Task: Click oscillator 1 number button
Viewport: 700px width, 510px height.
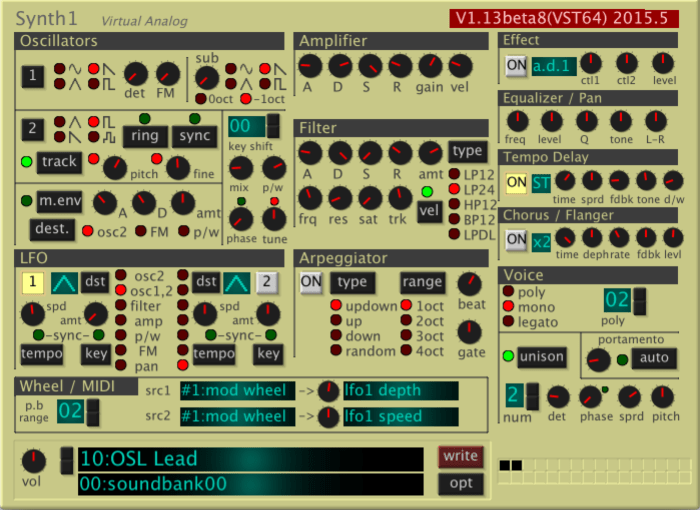Action: point(33,75)
